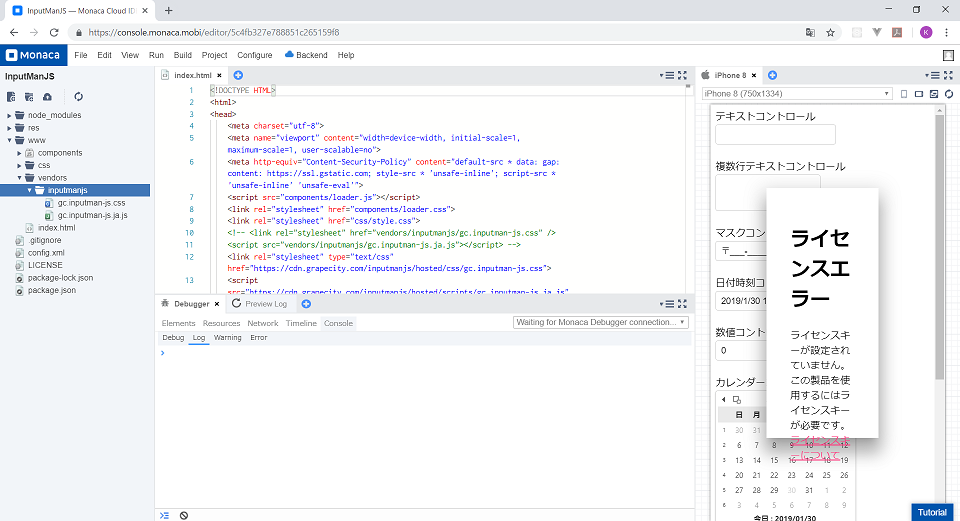Open the debugger panel options menu

coord(667,304)
